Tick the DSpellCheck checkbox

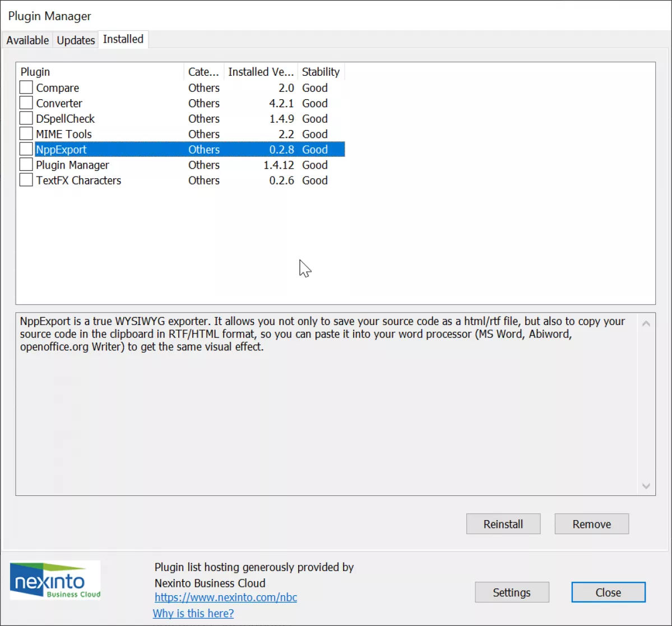click(26, 118)
